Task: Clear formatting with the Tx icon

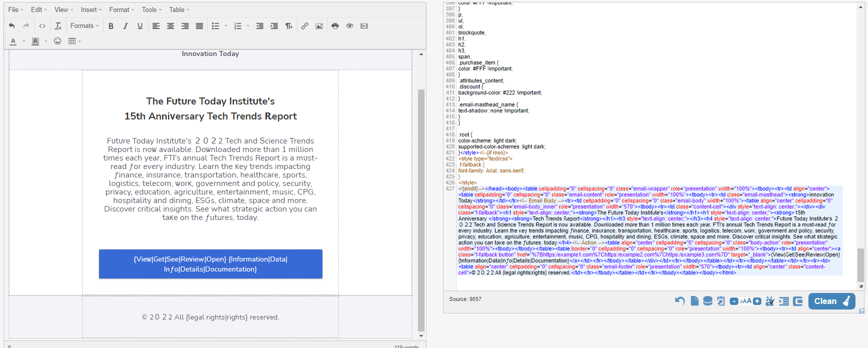Action: pos(58,26)
